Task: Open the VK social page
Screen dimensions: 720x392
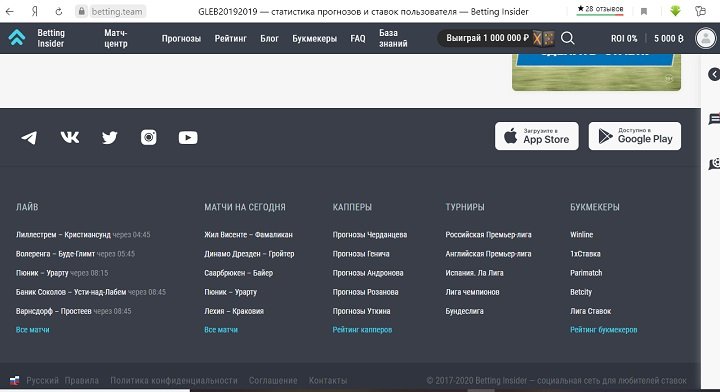Action: click(x=70, y=137)
